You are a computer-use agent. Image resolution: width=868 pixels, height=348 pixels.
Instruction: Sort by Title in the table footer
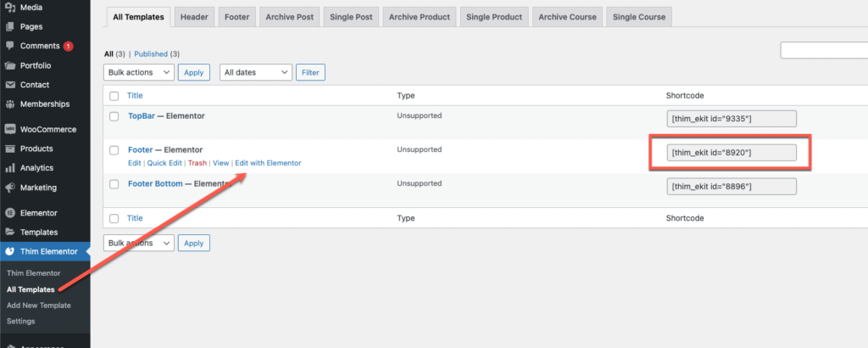pos(135,218)
